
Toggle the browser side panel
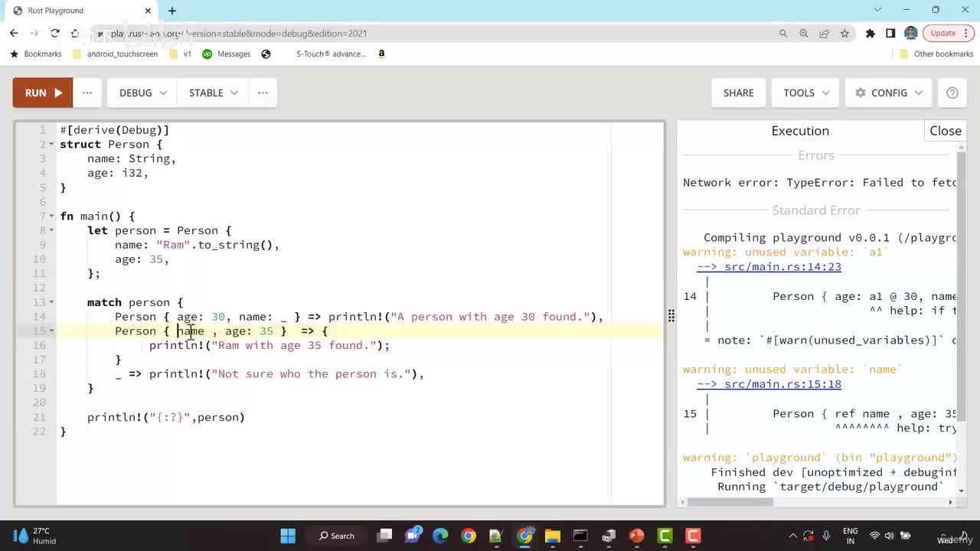890,34
